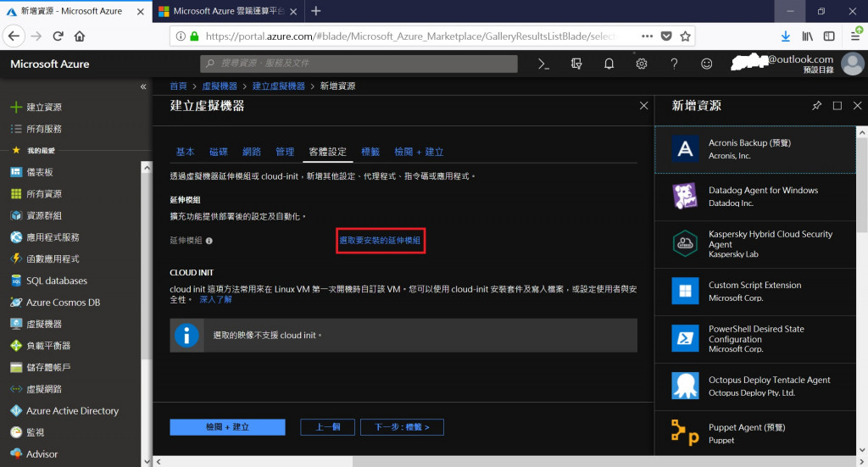Click the 下一步: 標籤 > button
This screenshot has width=868, height=467.
(x=402, y=427)
